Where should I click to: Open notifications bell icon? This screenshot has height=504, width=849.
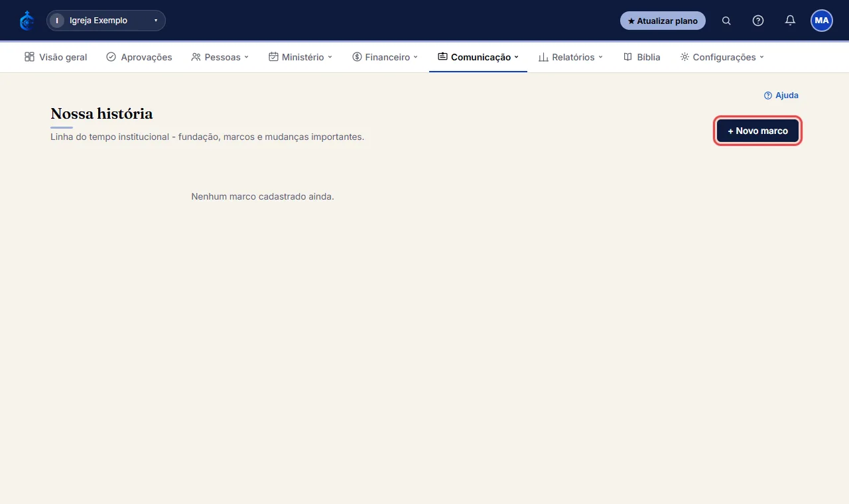(x=790, y=21)
